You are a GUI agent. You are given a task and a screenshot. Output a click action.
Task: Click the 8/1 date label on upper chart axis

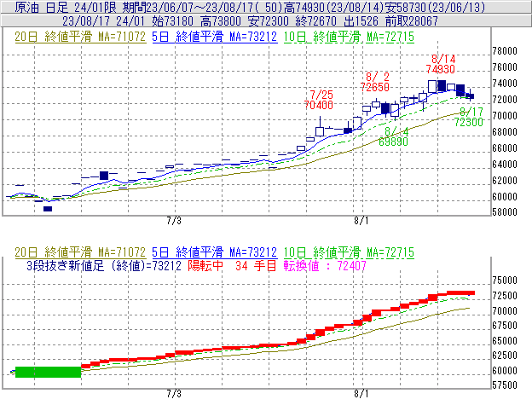pos(361,221)
